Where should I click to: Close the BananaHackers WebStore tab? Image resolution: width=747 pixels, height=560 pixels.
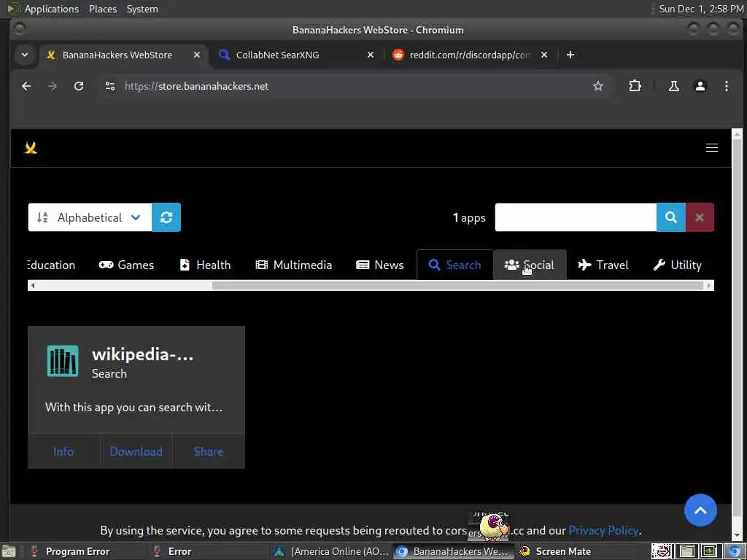[x=197, y=55]
